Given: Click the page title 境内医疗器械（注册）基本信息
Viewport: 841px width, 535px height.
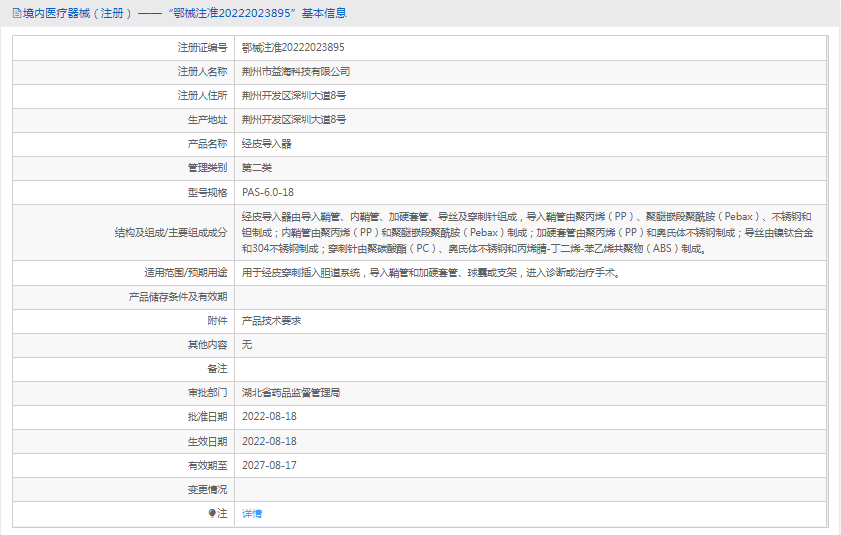Looking at the screenshot, I should [185, 13].
